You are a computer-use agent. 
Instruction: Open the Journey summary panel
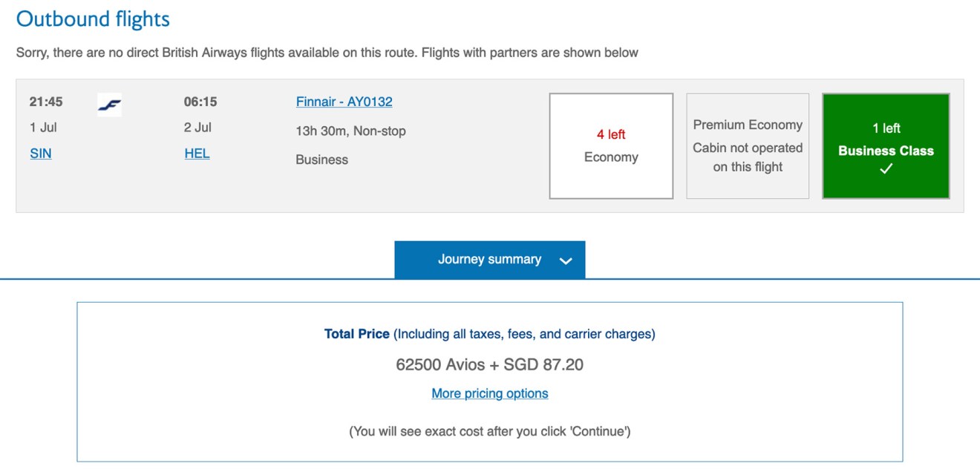490,259
